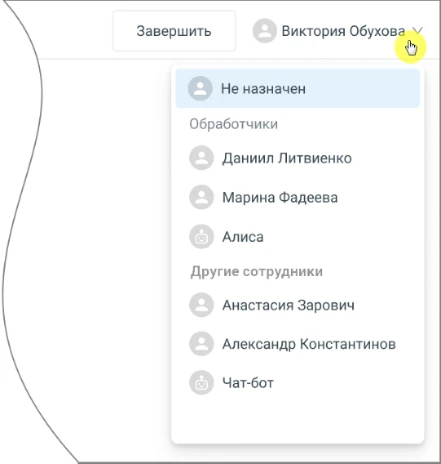441x464 pixels.
Task: Assign to Анастасия Зарович
Action: click(x=298, y=305)
